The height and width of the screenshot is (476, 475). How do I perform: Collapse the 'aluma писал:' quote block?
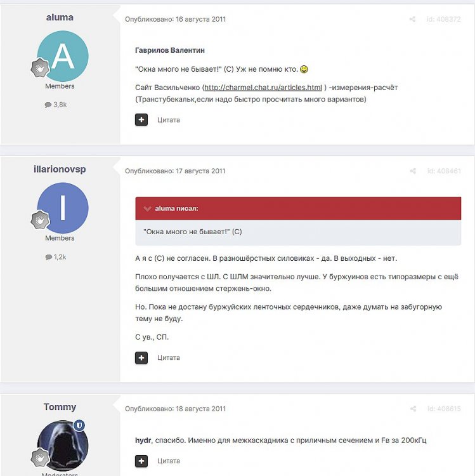point(147,209)
